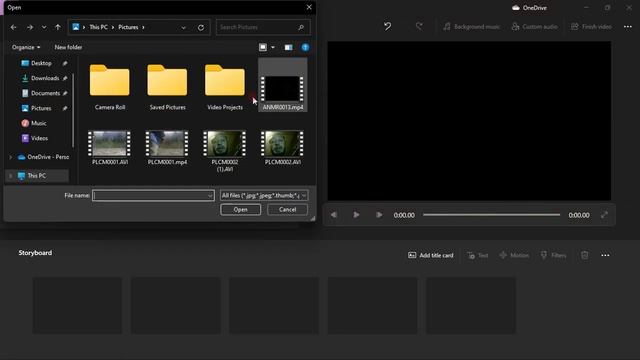Step back one frame in preview
640x360 pixels.
point(334,215)
